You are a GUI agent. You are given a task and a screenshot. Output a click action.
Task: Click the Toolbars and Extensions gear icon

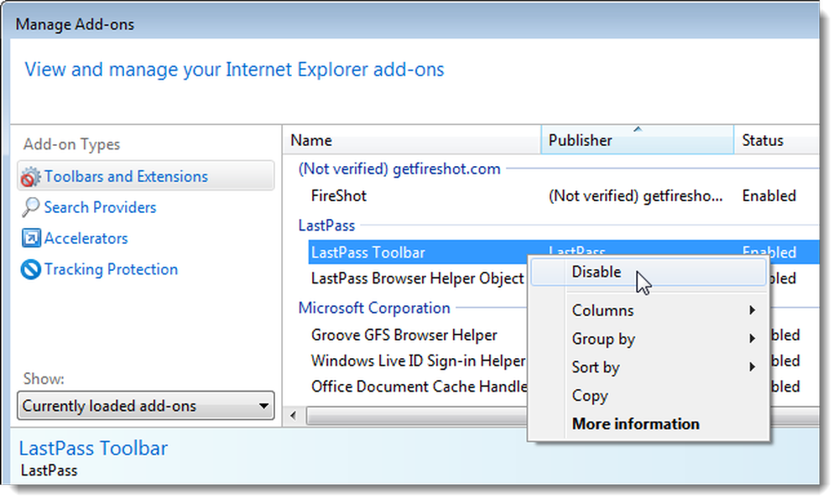point(30,177)
